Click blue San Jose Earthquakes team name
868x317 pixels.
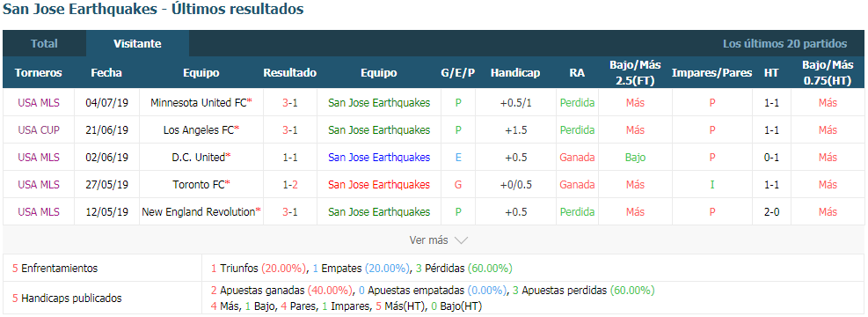click(x=379, y=158)
